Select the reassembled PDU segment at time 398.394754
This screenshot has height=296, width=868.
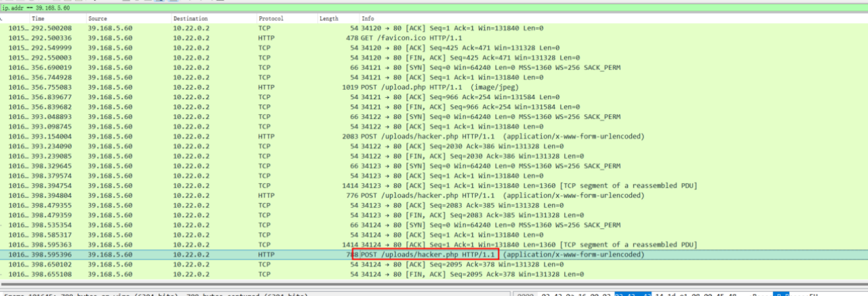(434, 185)
